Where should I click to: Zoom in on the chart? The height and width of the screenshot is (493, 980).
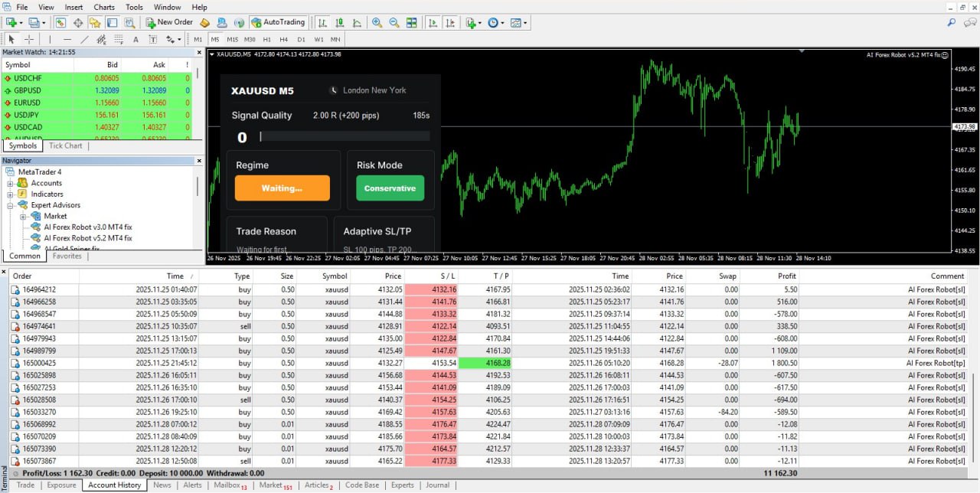pos(376,22)
